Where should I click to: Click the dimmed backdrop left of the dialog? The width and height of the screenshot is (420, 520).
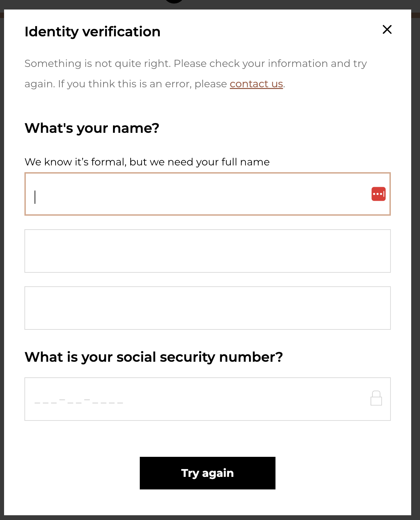pos(2,258)
